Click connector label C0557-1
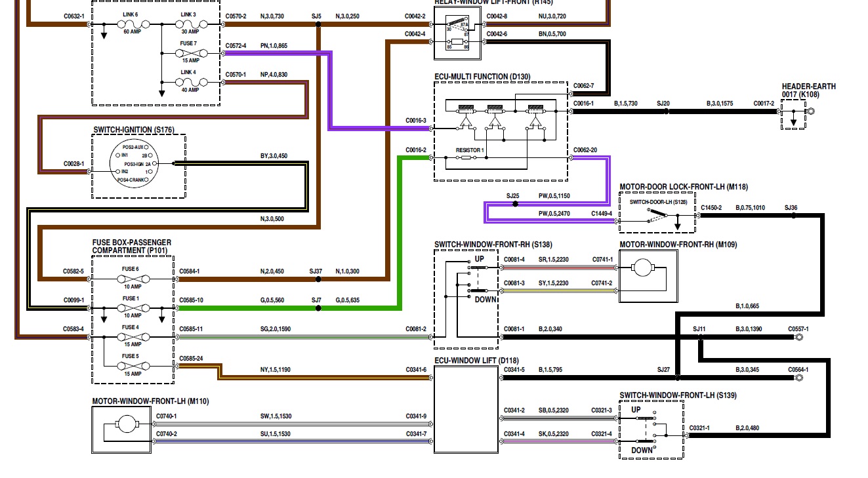Viewport: 868px width, 478px height. (x=798, y=329)
